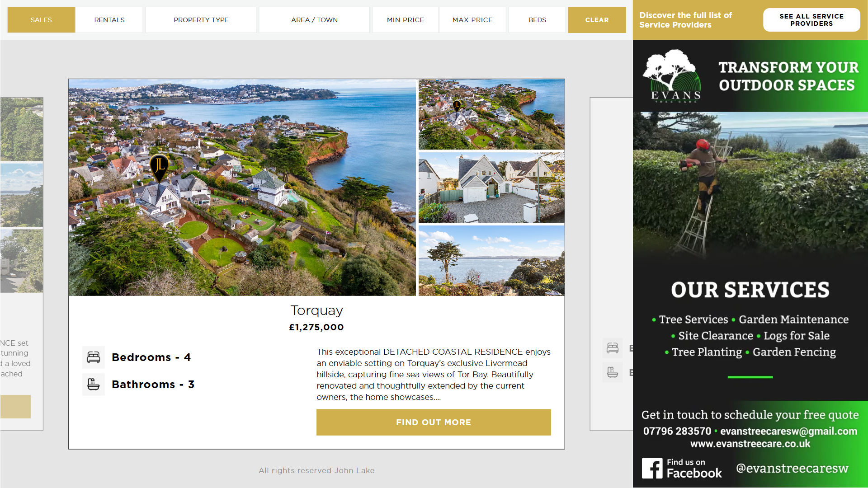Screen dimensions: 868x488
Task: Open the Beds filter
Action: click(537, 20)
